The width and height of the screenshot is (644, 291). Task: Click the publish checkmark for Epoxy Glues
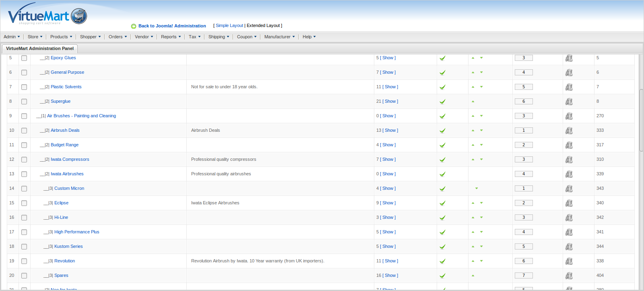[x=442, y=58]
